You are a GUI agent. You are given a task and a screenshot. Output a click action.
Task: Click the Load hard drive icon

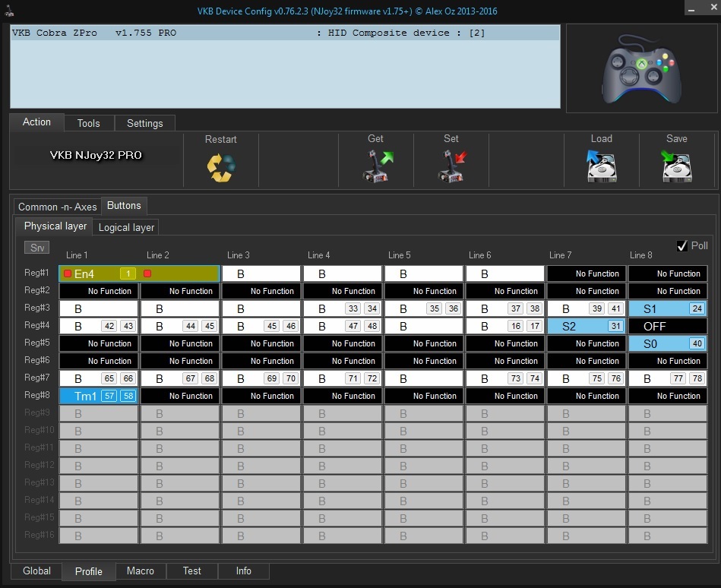(602, 166)
